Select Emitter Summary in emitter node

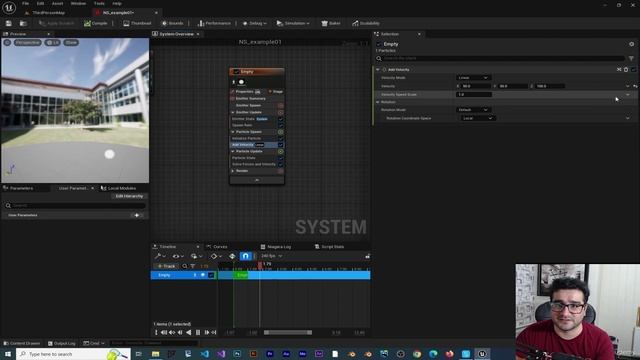point(250,98)
